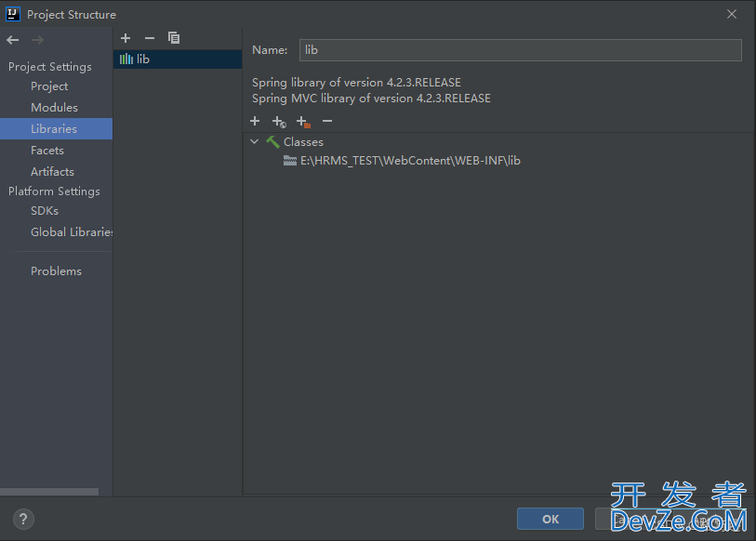756x541 pixels.
Task: Click the sidebar horizontal scrollbar
Action: pos(49,492)
